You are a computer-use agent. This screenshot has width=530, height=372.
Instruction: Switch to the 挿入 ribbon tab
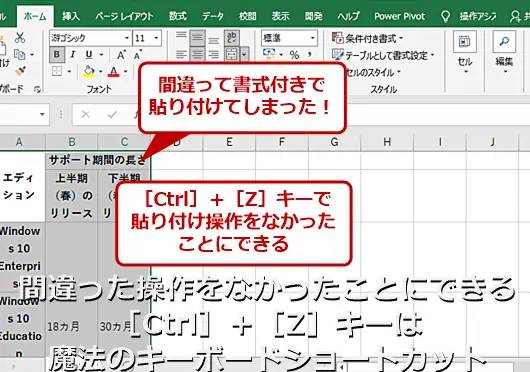(x=71, y=16)
